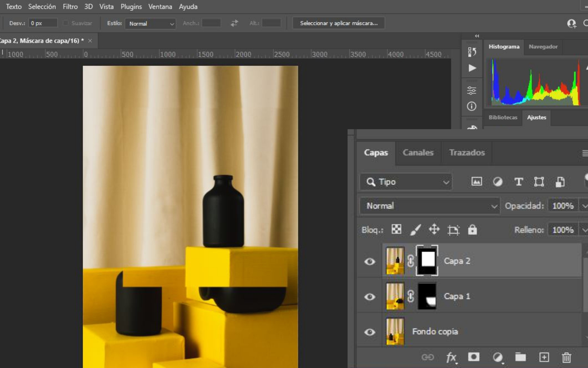
Task: Create a new adjustment layer
Action: pos(497,357)
